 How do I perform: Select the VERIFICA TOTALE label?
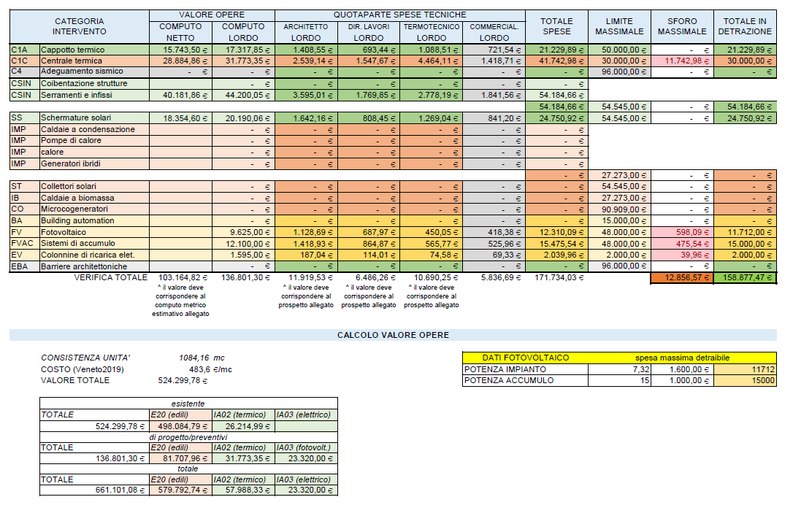click(111, 278)
